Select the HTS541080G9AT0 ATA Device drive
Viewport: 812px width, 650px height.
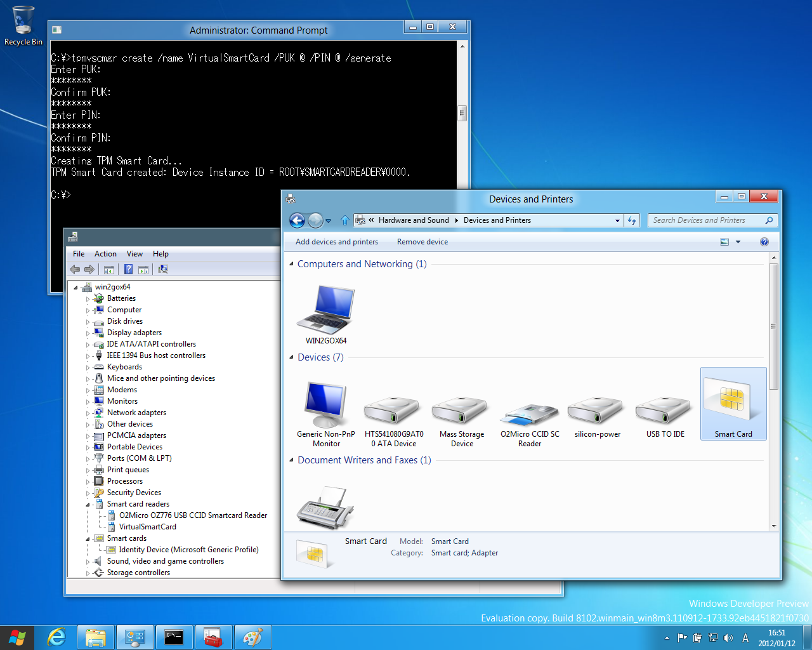pos(394,420)
